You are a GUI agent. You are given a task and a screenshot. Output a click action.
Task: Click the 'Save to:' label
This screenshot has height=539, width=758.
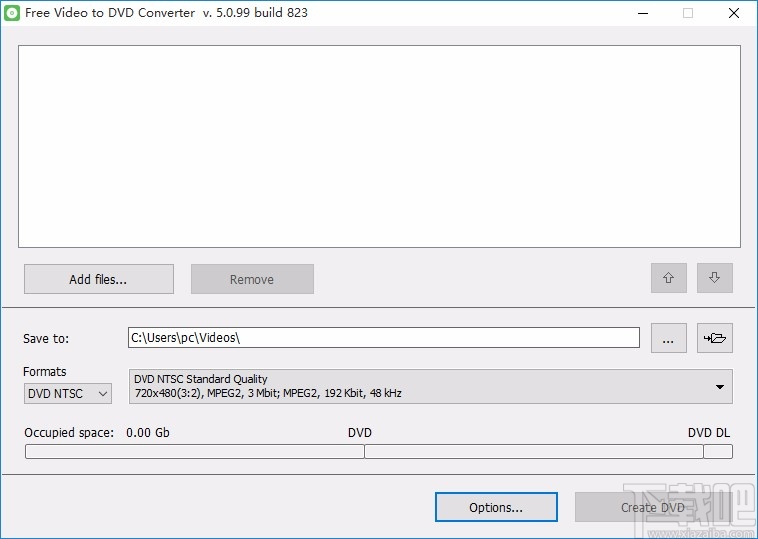click(46, 338)
